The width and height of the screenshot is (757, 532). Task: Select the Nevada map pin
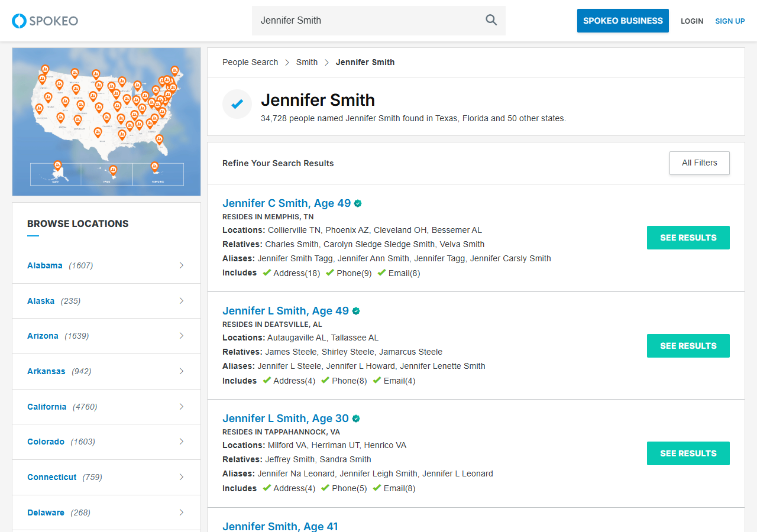[48, 98]
